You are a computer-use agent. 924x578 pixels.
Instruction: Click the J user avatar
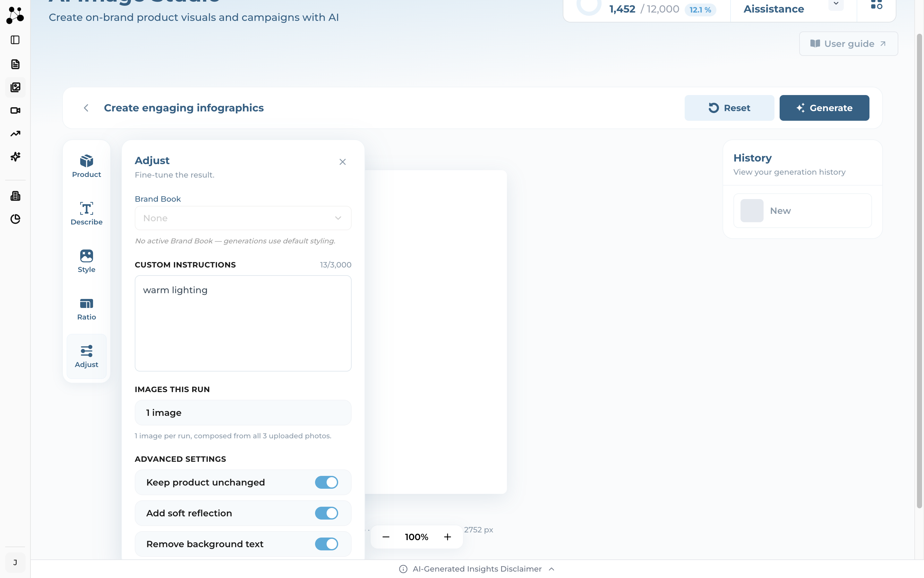point(15,562)
